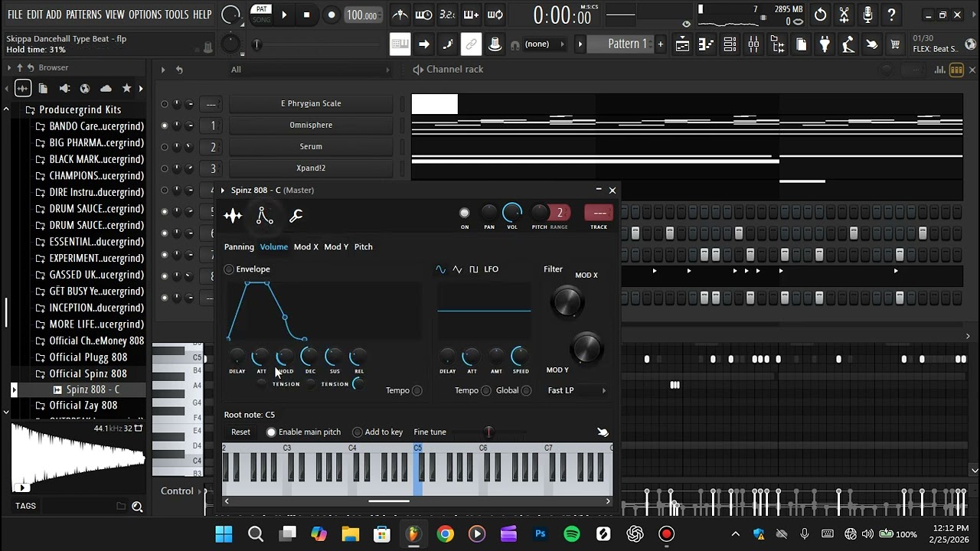Select square LFO shape
Image resolution: width=980 pixels, height=551 pixels.
pos(473,269)
